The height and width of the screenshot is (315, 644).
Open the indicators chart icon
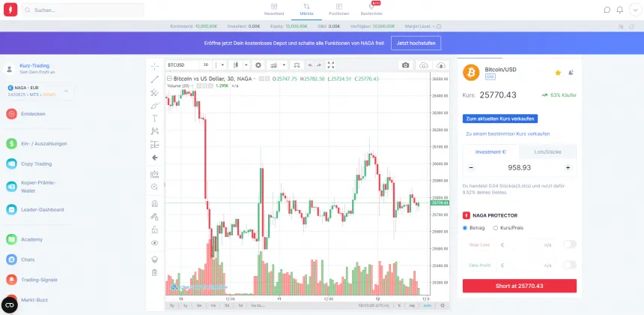[273, 65]
